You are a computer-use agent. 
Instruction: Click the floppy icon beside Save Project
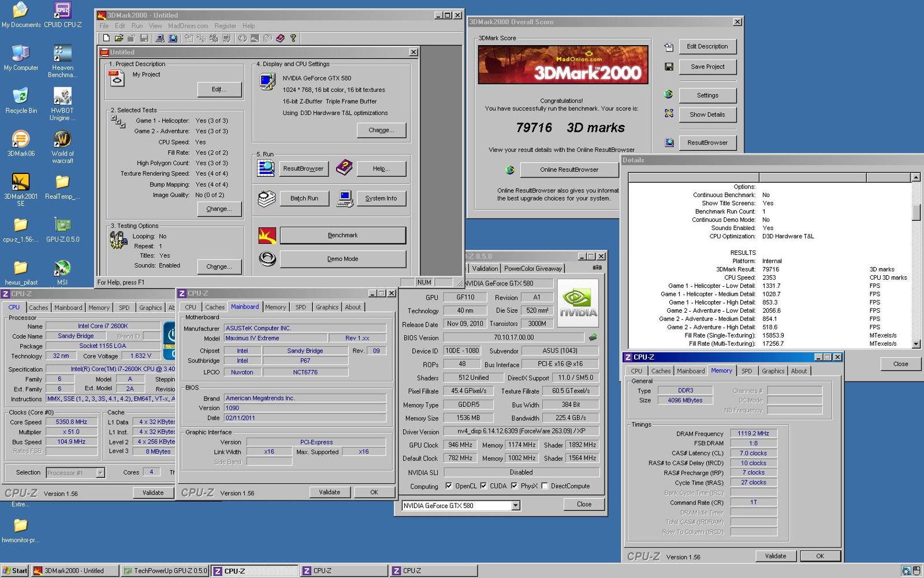tap(669, 67)
